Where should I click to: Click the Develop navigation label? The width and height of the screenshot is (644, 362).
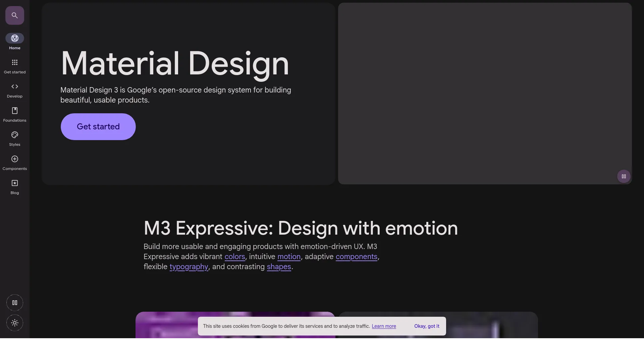click(x=15, y=96)
